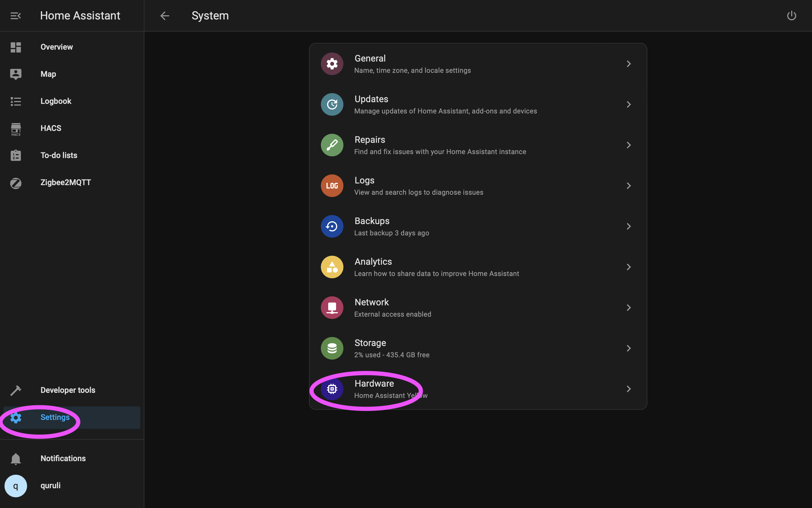Open the Analytics title
Image resolution: width=812 pixels, height=508 pixels.
[373, 262]
